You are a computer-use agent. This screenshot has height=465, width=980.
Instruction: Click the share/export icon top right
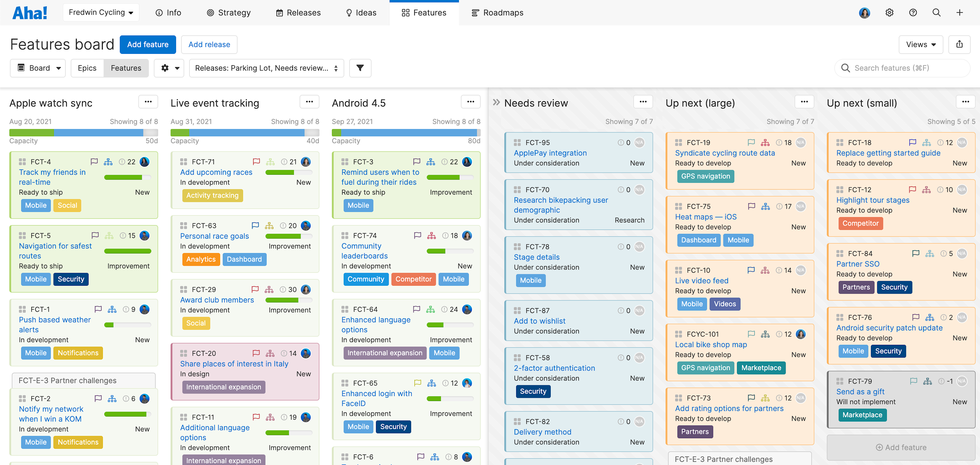(x=960, y=44)
